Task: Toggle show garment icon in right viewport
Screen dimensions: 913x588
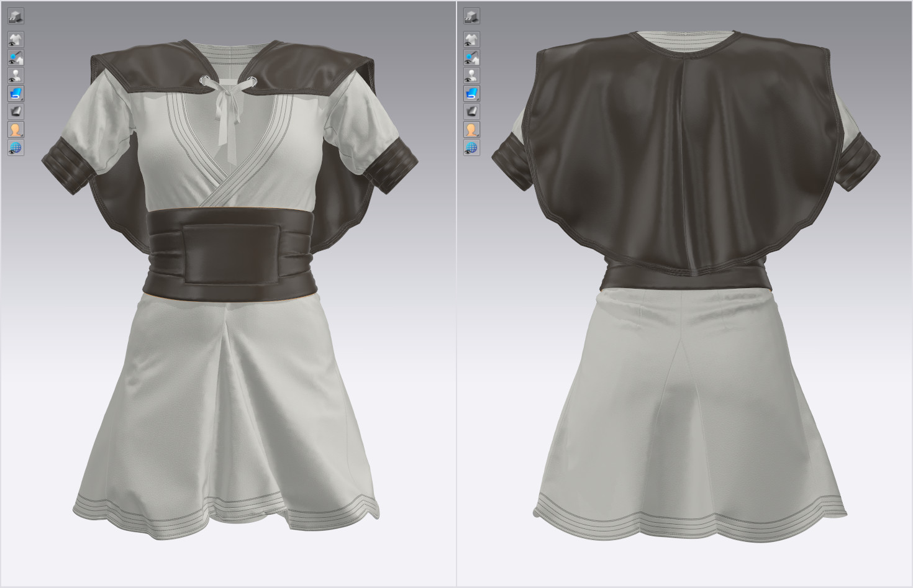Action: (472, 40)
